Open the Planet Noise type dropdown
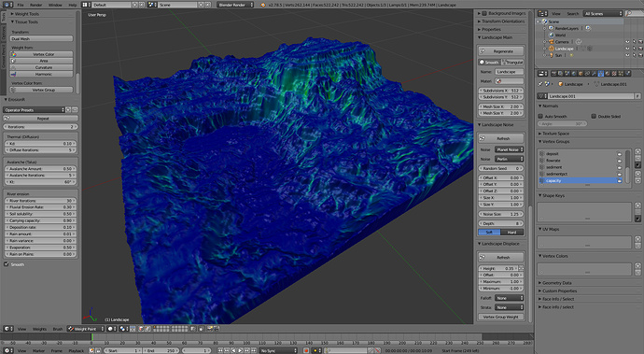Image resolution: width=644 pixels, height=354 pixels. [509, 149]
